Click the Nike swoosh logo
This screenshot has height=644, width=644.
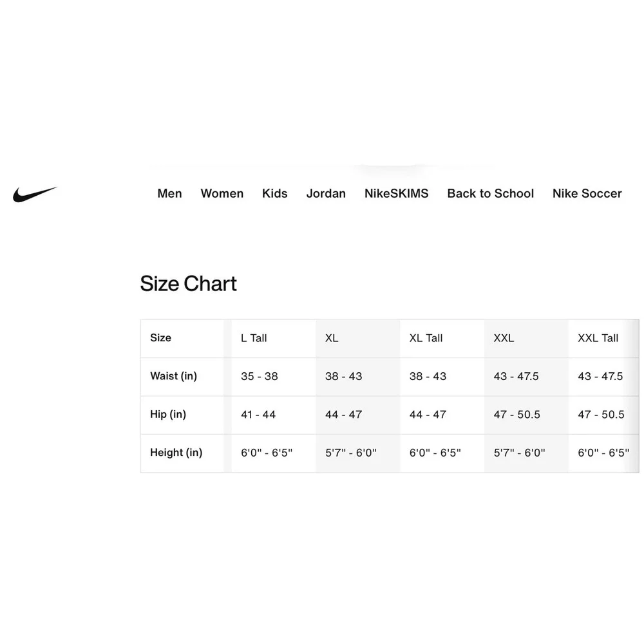[x=35, y=194]
